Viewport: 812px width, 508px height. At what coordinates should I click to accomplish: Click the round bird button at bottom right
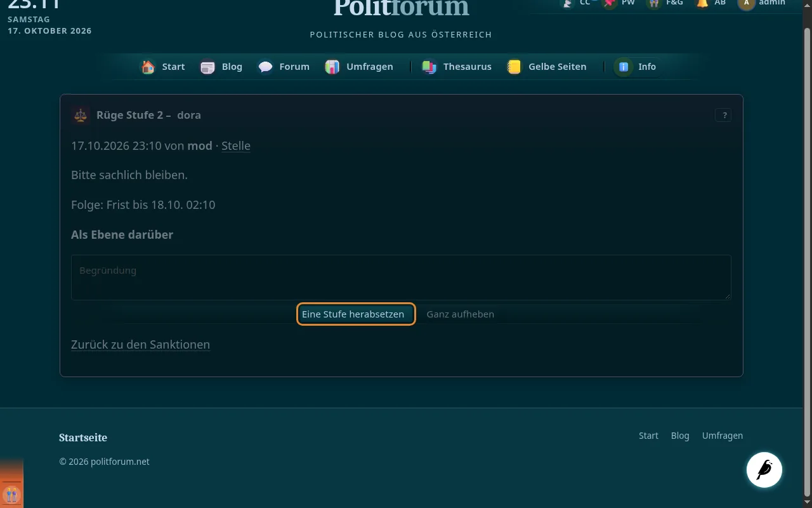pyautogui.click(x=764, y=470)
